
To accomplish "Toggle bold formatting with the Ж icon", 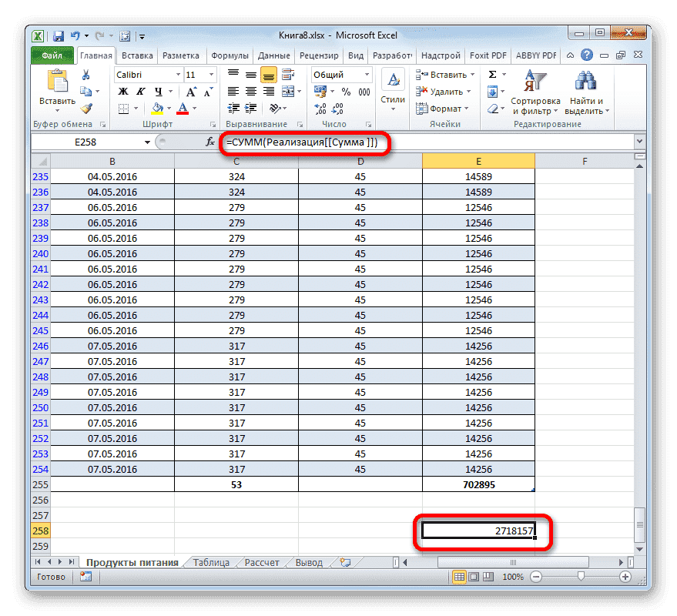I will tap(123, 91).
